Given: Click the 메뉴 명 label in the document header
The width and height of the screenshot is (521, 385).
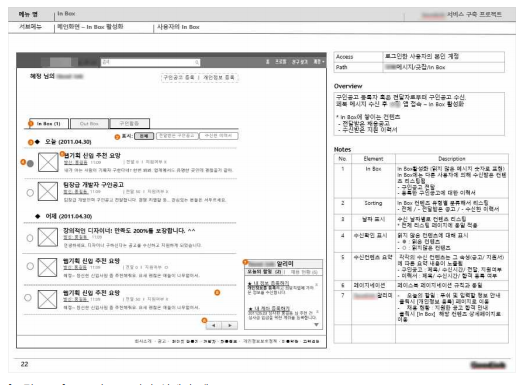Looking at the screenshot, I should click(28, 14).
